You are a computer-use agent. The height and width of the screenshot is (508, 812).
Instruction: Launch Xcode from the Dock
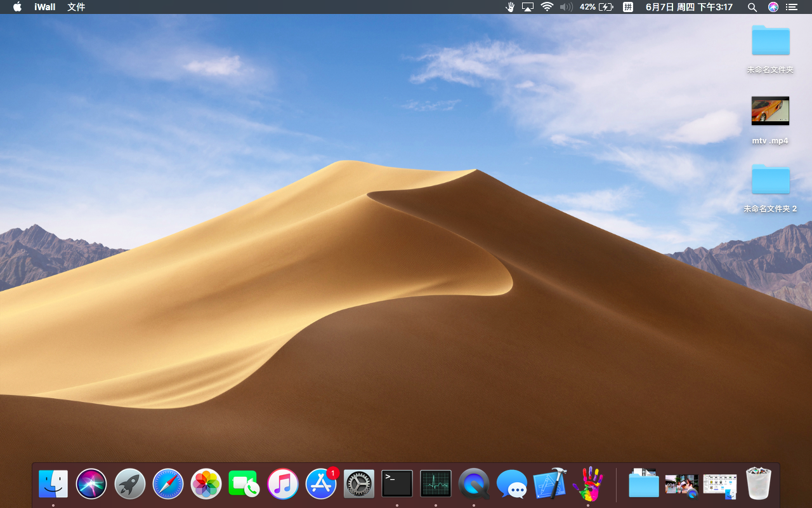click(549, 484)
